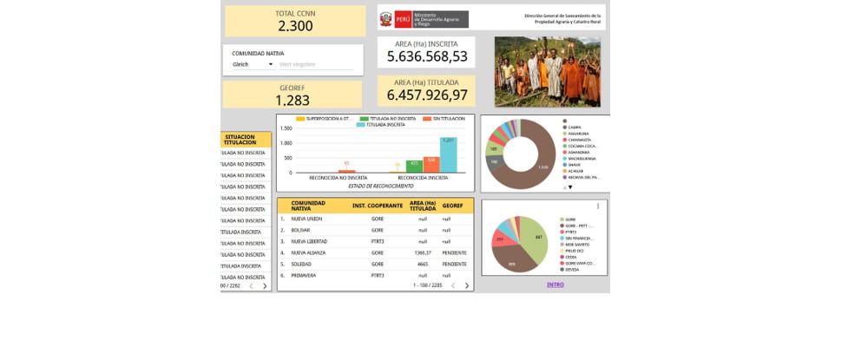
Task: Select the NUEVA ALIANZA table row
Action: (375, 253)
